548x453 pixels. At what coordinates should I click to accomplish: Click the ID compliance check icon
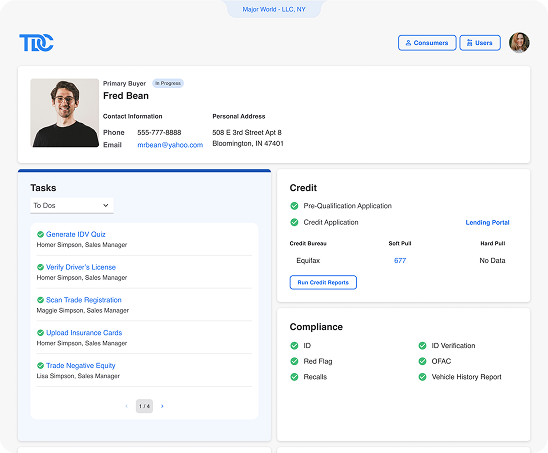pyautogui.click(x=294, y=346)
